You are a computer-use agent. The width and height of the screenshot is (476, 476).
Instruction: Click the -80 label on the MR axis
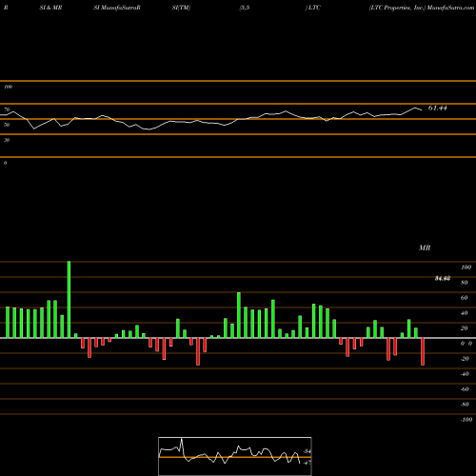click(465, 405)
